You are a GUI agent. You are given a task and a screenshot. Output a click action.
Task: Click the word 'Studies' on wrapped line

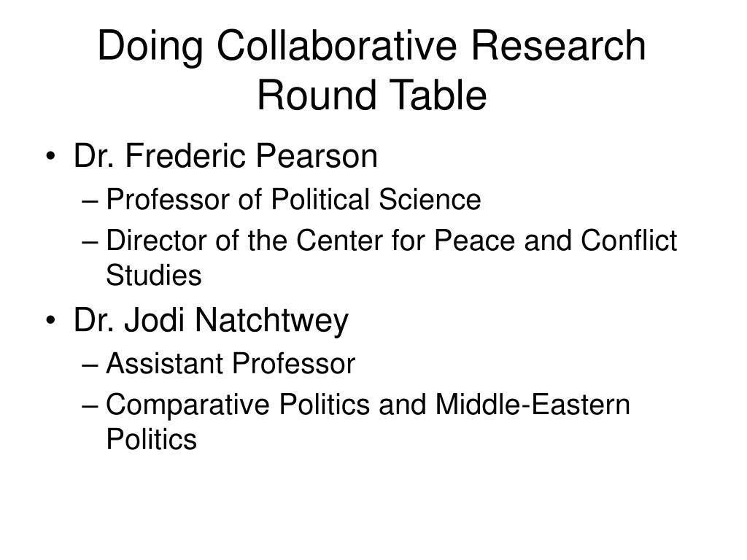[153, 275]
